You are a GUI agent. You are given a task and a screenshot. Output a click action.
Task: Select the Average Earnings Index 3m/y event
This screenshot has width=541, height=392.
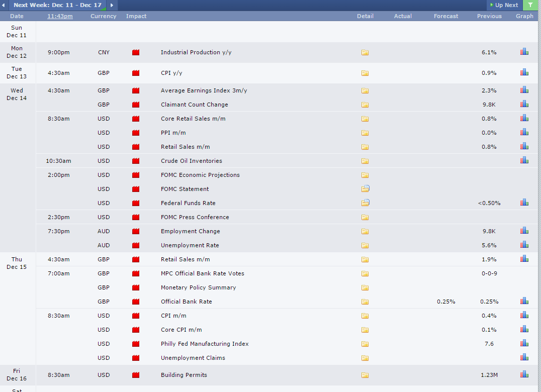tap(204, 90)
